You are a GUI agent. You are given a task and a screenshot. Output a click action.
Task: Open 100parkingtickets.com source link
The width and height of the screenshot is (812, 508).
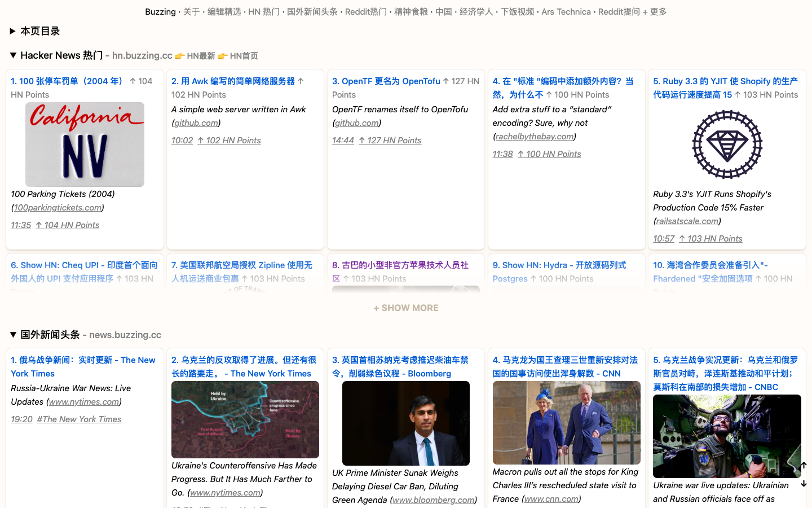tap(58, 207)
